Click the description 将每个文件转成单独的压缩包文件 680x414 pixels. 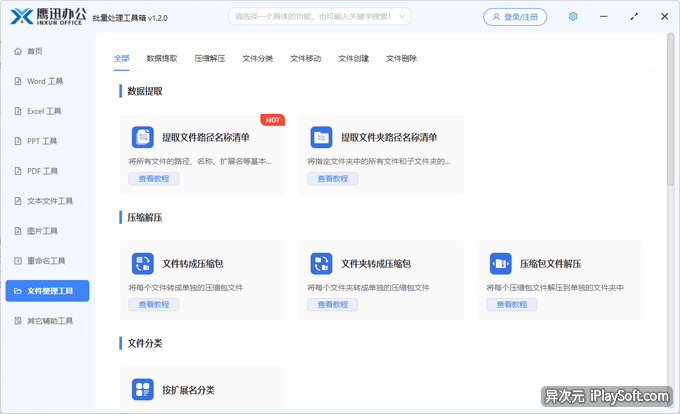(186, 287)
